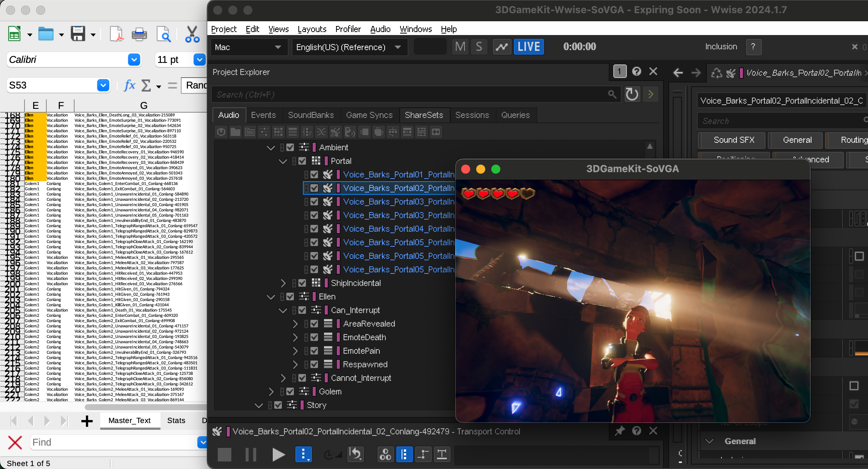Click the Cut scissors icon in the spreadsheet
868x469 pixels.
coord(192,34)
